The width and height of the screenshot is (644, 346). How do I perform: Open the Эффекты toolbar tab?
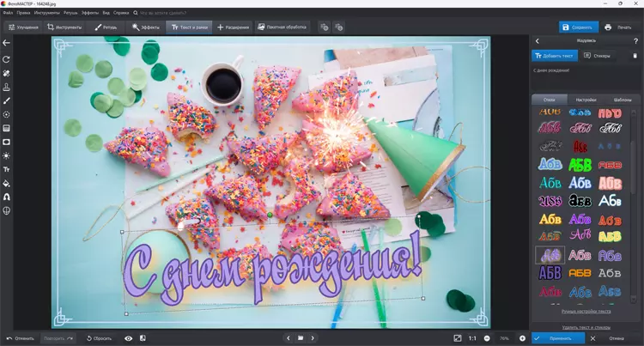[145, 27]
